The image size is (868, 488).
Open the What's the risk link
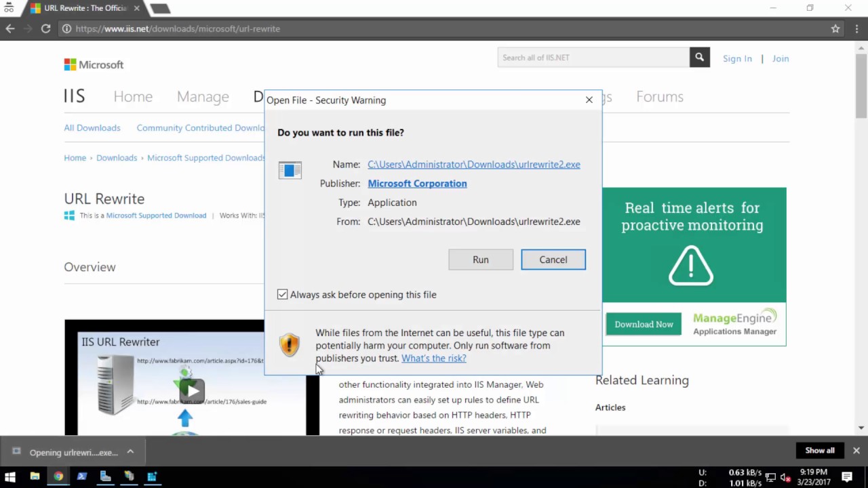[433, 358]
